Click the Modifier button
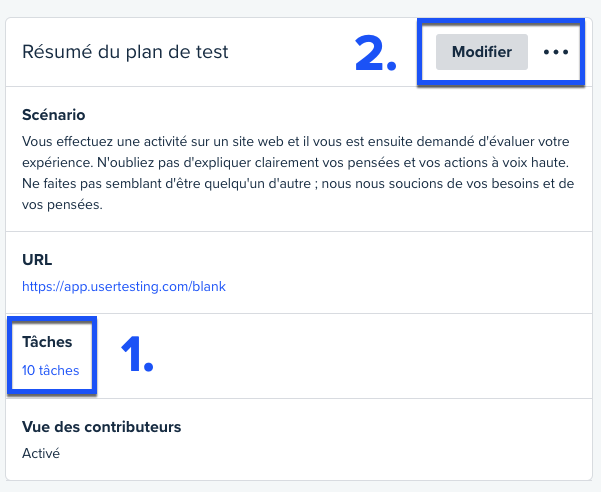Image resolution: width=601 pixels, height=492 pixels. tap(482, 52)
